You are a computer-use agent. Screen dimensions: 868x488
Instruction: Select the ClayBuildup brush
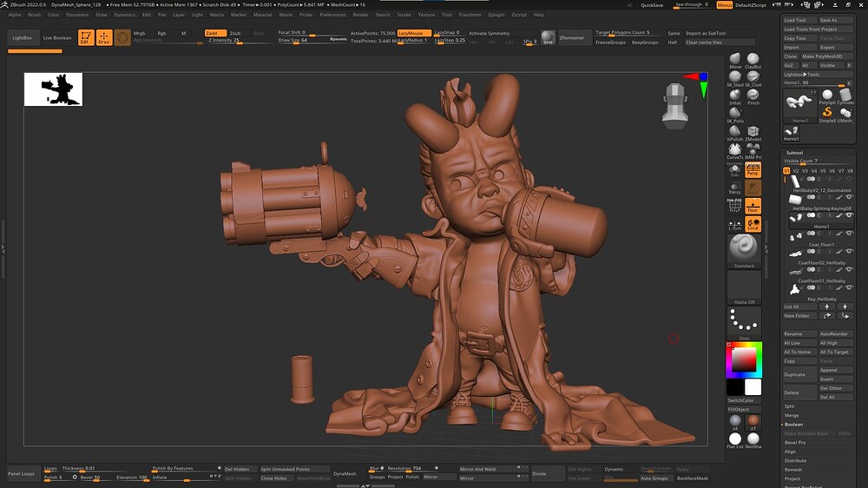click(753, 60)
